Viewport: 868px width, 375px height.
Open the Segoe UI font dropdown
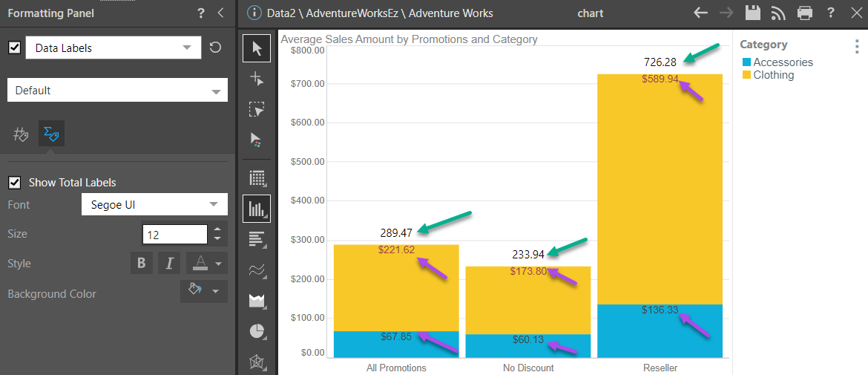pyautogui.click(x=154, y=204)
